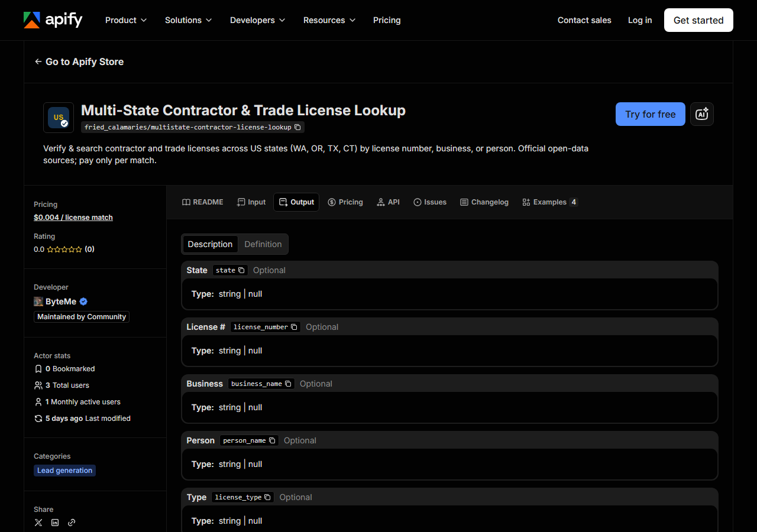Copy the person_name field name
757x532 pixels.
272,440
